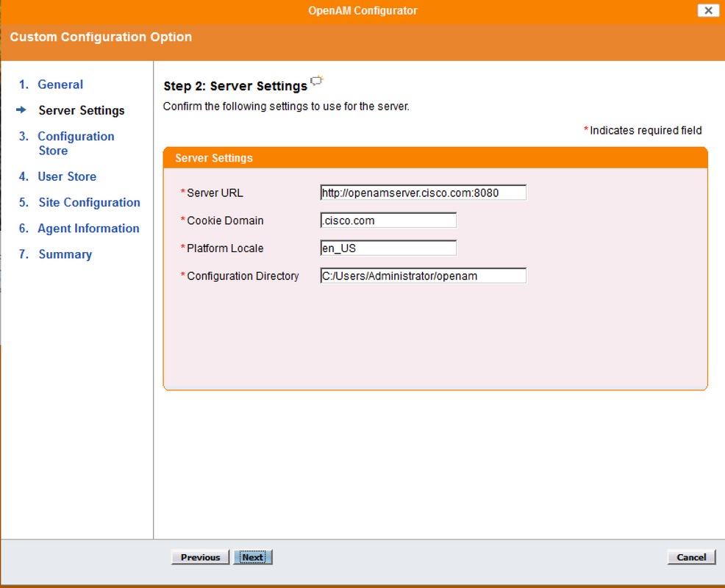
Task: Click inside the Server URL field
Action: coord(422,192)
